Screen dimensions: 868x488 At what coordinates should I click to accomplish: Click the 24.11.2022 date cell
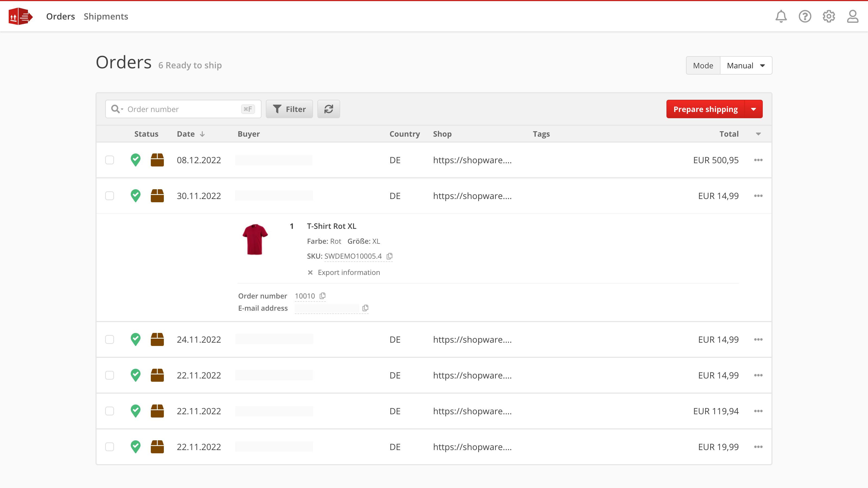199,339
